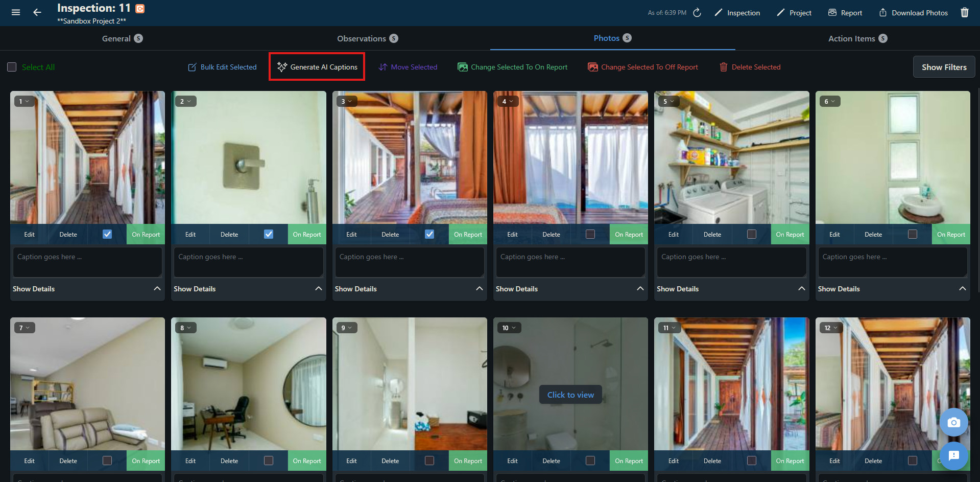Switch to the Observations tab
Screen dimensions: 980x482
point(368,38)
